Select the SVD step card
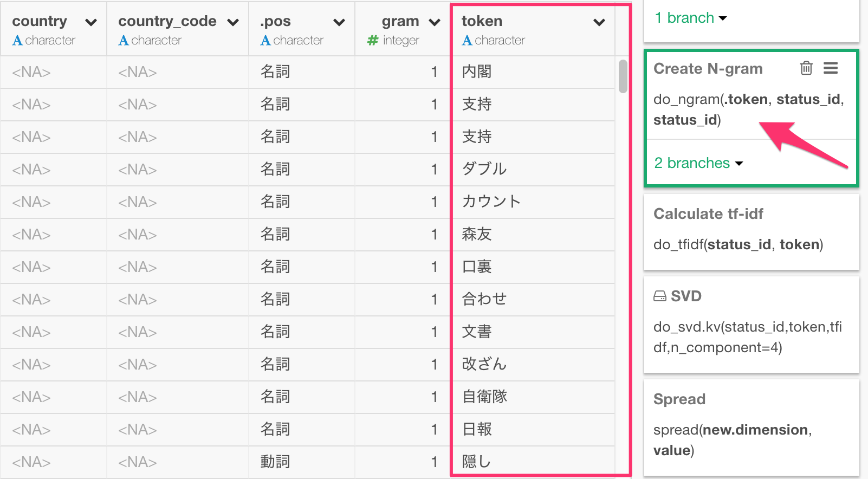868x479 pixels. [x=751, y=325]
